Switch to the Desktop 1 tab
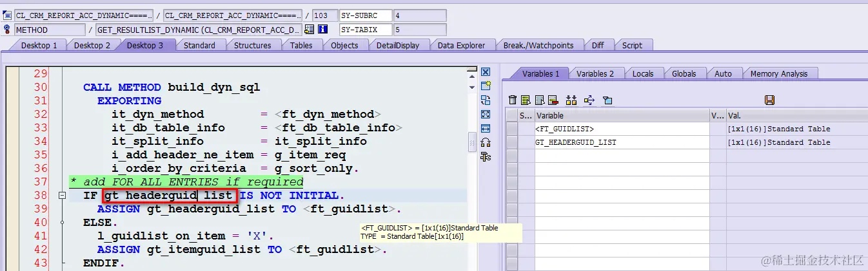 click(x=39, y=45)
